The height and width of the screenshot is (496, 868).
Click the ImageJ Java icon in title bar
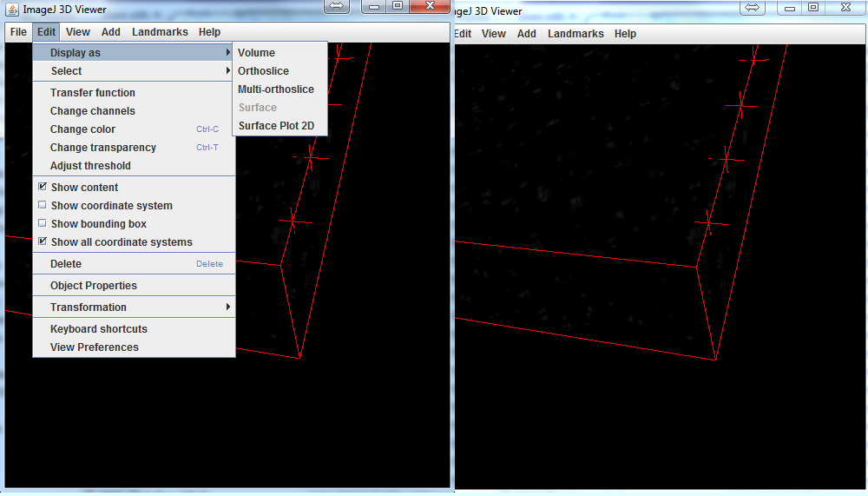tap(12, 10)
